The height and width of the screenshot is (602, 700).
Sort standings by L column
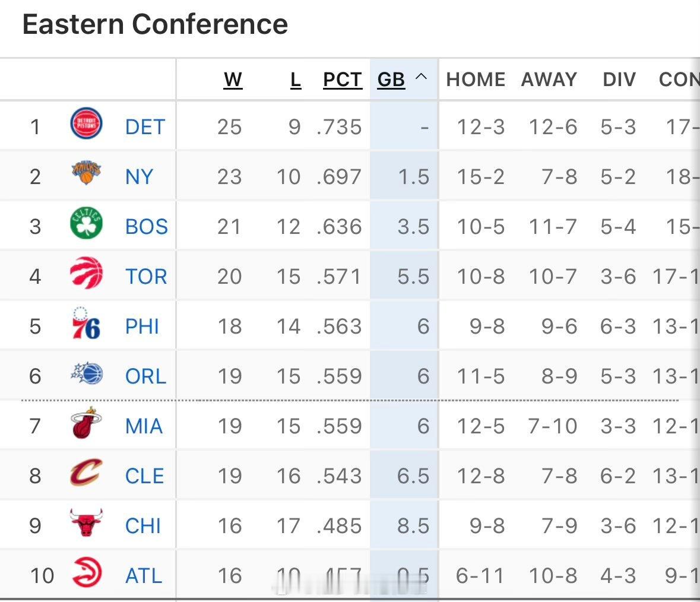click(x=296, y=80)
